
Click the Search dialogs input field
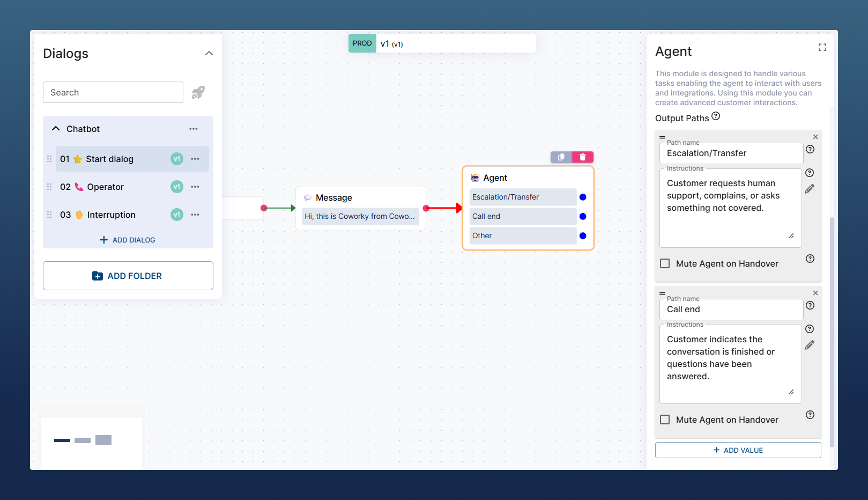tap(113, 92)
